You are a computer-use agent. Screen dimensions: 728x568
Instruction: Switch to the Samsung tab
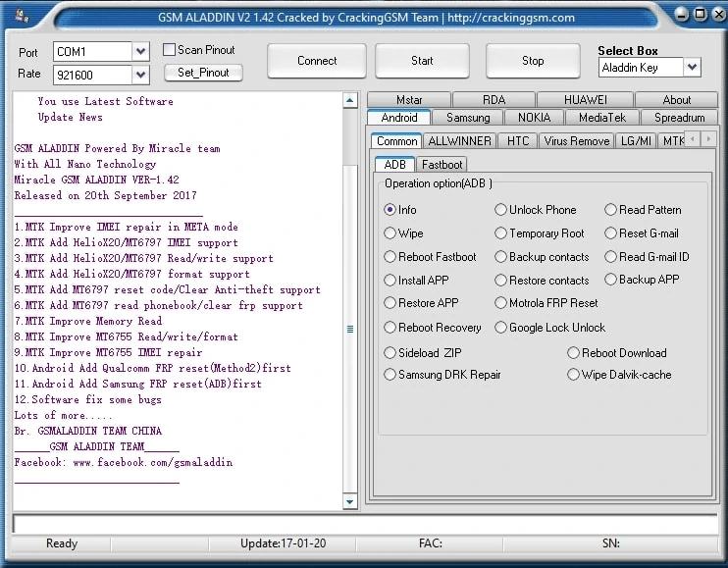[468, 118]
